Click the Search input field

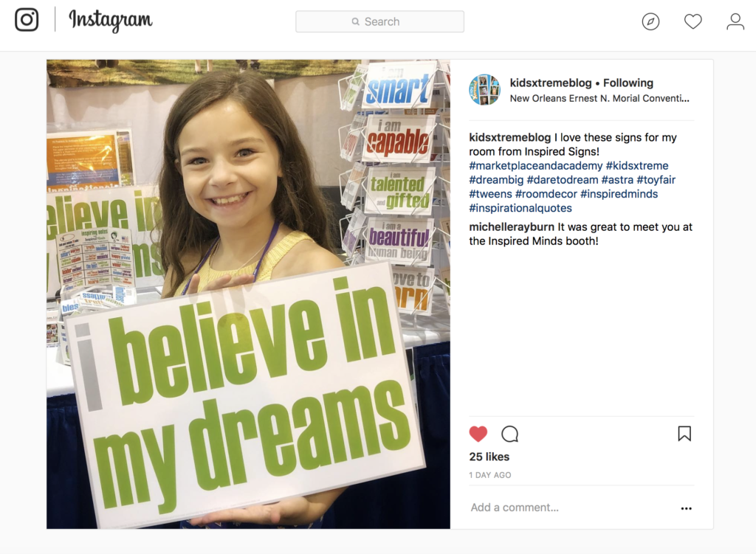pyautogui.click(x=380, y=21)
